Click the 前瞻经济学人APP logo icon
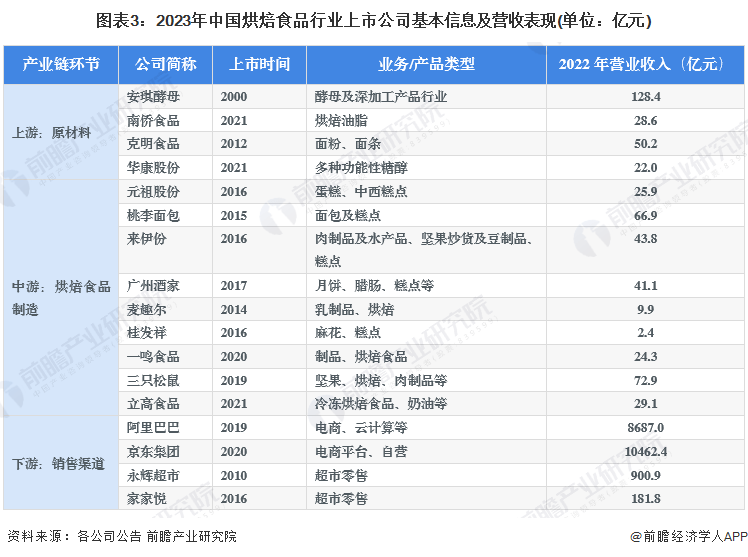This screenshot has height=557, width=748. (637, 536)
